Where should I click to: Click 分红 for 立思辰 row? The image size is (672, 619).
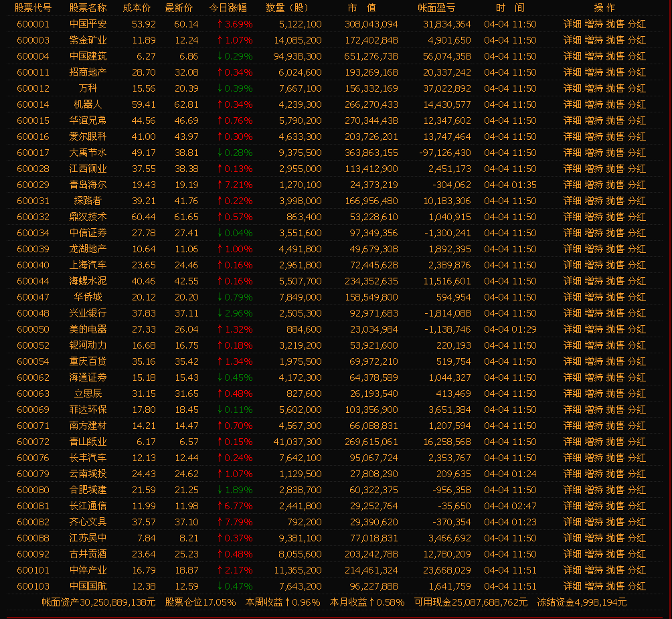point(637,393)
